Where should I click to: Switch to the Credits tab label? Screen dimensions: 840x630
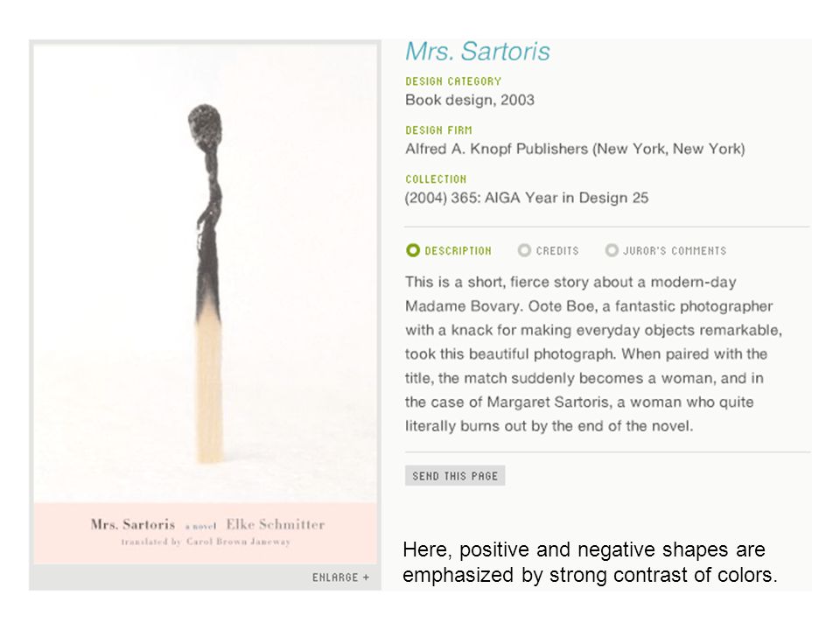pos(557,251)
